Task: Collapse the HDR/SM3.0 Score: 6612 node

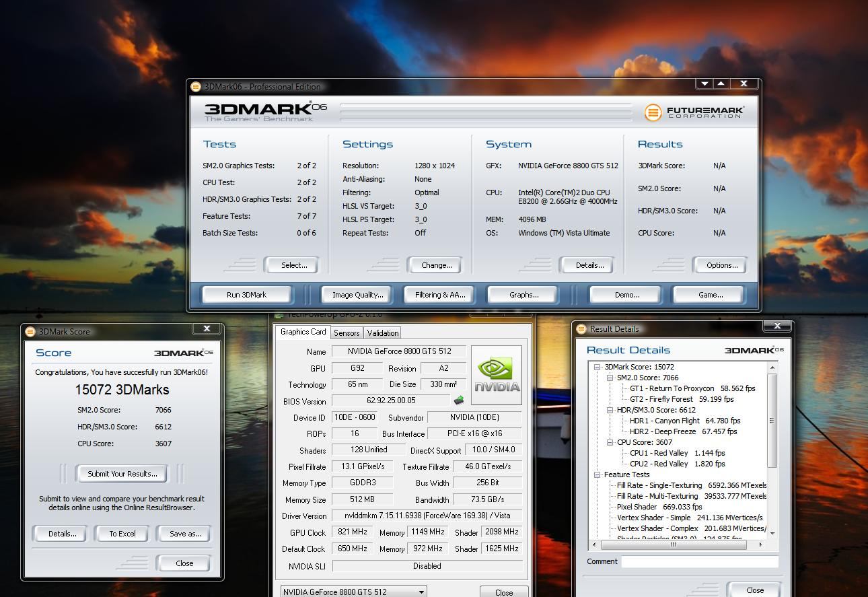Action: 610,410
